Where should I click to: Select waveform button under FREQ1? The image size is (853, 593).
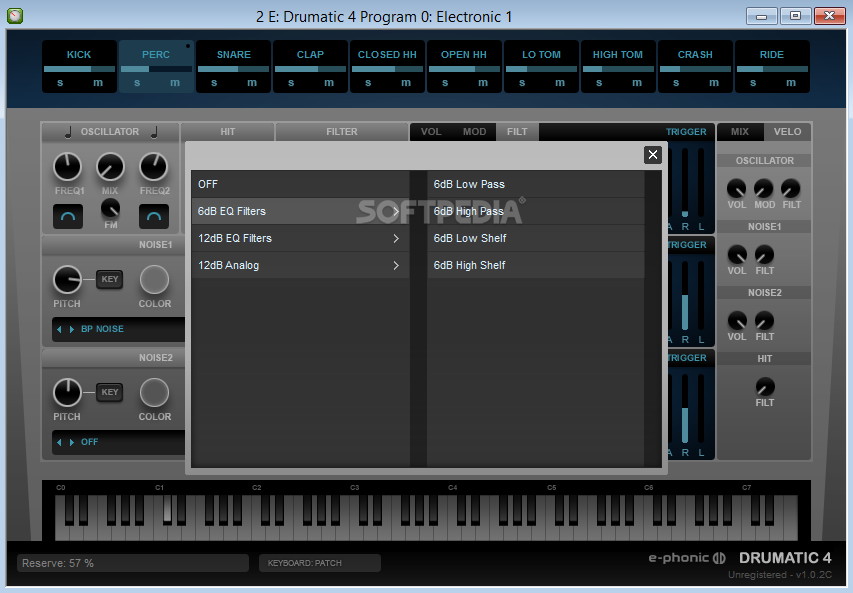68,217
